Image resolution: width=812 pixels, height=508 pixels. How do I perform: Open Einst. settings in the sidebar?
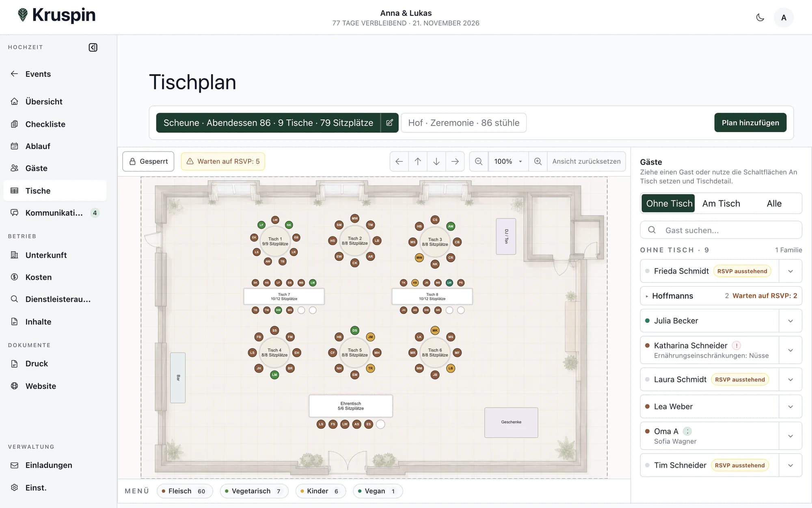55,488
